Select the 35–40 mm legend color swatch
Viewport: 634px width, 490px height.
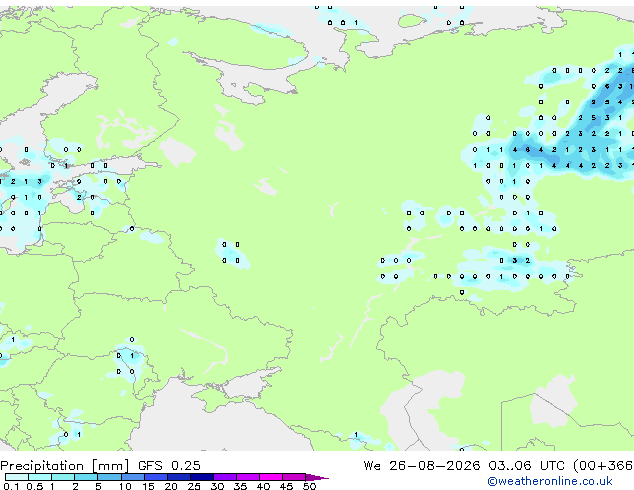(x=248, y=477)
